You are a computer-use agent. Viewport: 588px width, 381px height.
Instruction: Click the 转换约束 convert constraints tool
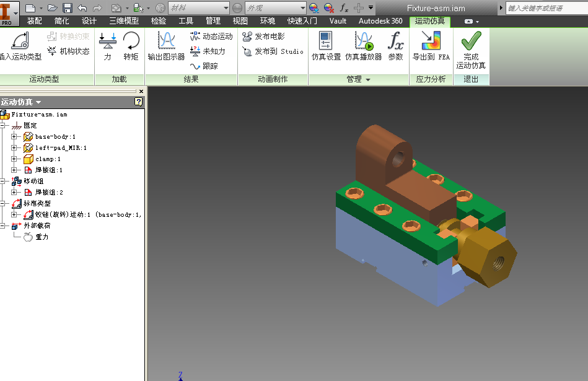click(x=68, y=37)
